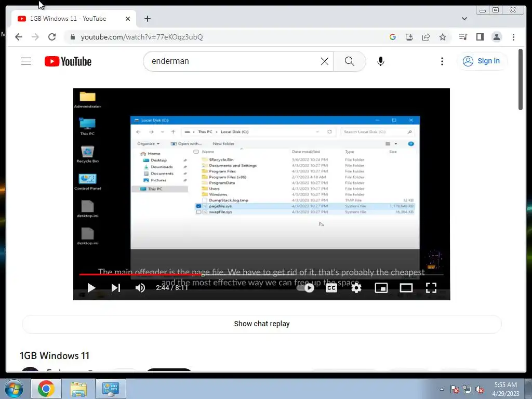
Task: Select the 1GB Windows 11 - YouTube tab
Action: pos(74,19)
